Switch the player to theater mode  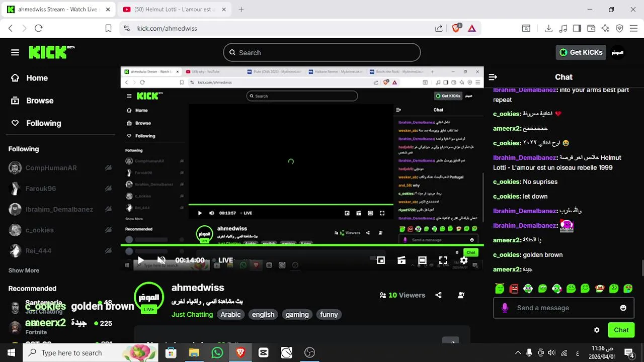(422, 260)
